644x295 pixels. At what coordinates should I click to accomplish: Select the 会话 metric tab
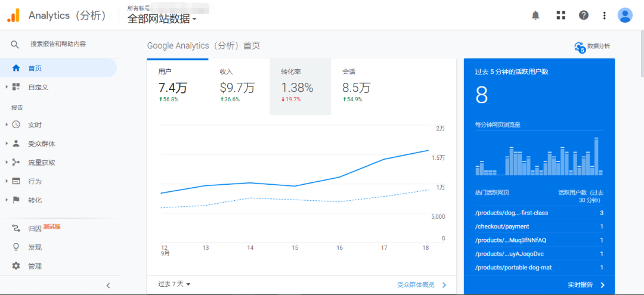coord(361,86)
